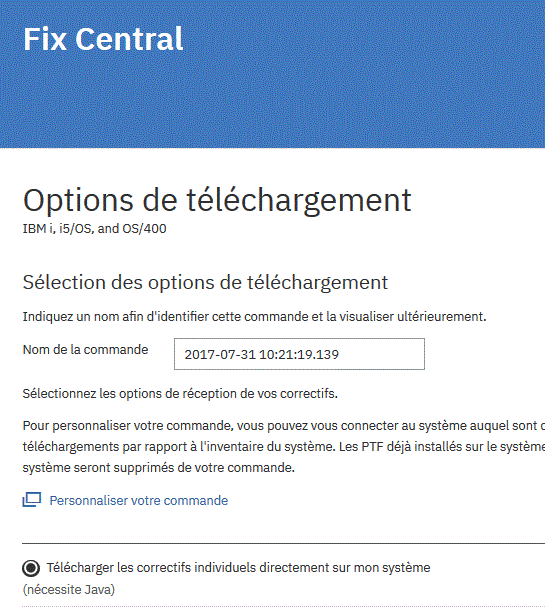Click the Nom de la commande label
This screenshot has height=615, width=545.
point(85,349)
